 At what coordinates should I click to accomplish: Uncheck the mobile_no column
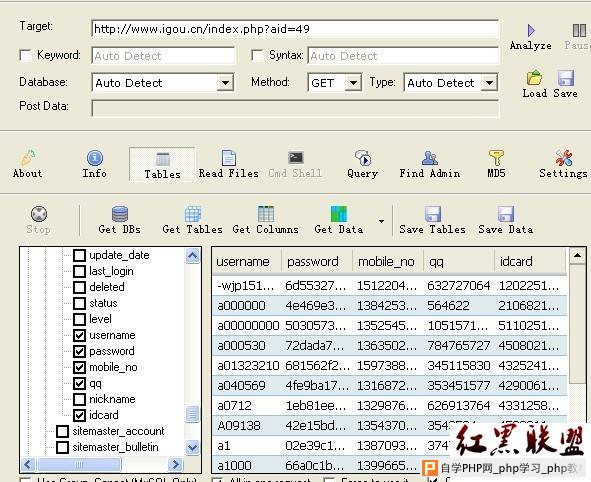(x=79, y=367)
